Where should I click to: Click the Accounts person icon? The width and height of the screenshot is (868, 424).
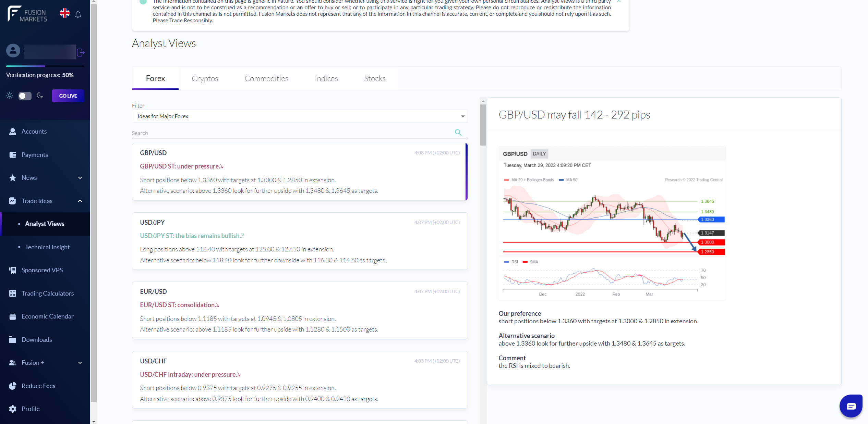pos(13,132)
